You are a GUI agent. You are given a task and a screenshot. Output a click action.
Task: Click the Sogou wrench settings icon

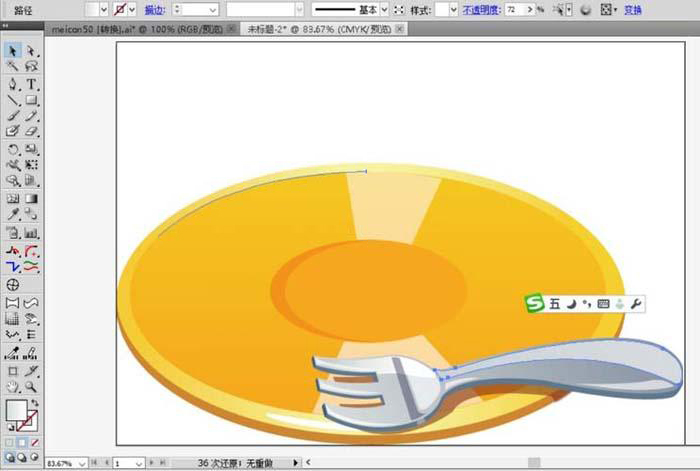pyautogui.click(x=636, y=304)
